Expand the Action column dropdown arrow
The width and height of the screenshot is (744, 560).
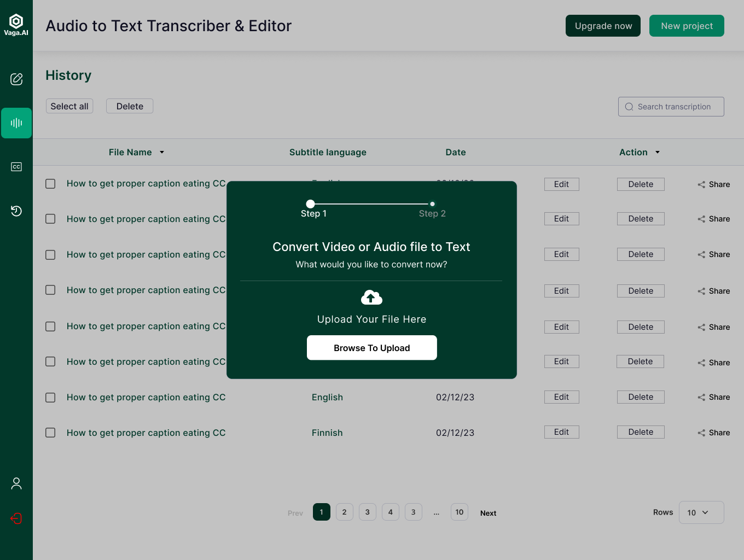pos(658,153)
